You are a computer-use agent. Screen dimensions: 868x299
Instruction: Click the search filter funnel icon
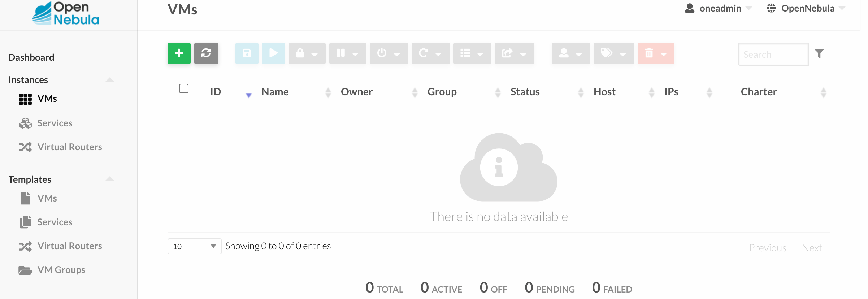[819, 53]
